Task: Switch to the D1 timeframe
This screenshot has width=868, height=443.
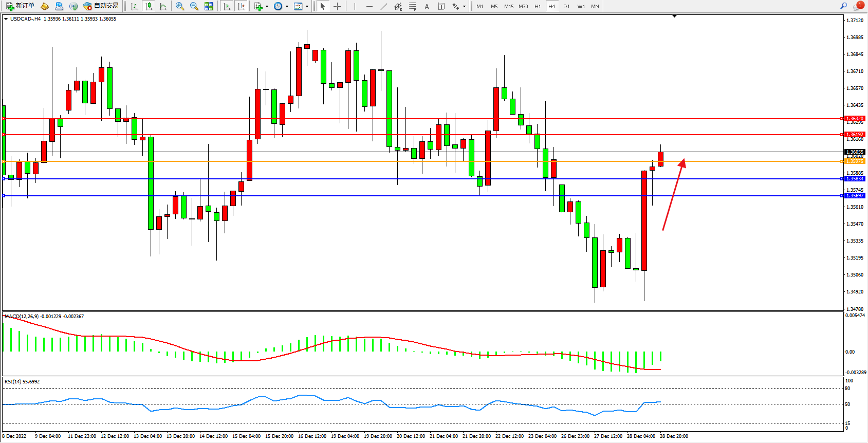Action: pyautogui.click(x=566, y=6)
